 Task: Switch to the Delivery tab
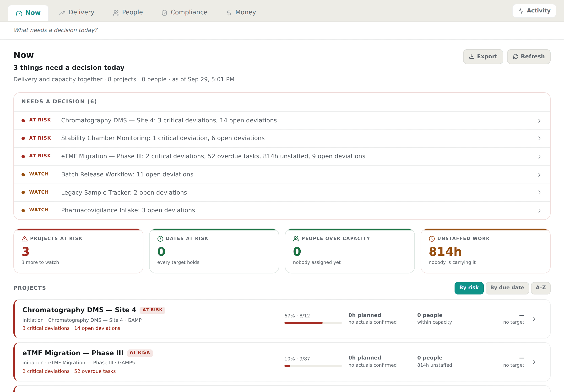point(77,12)
